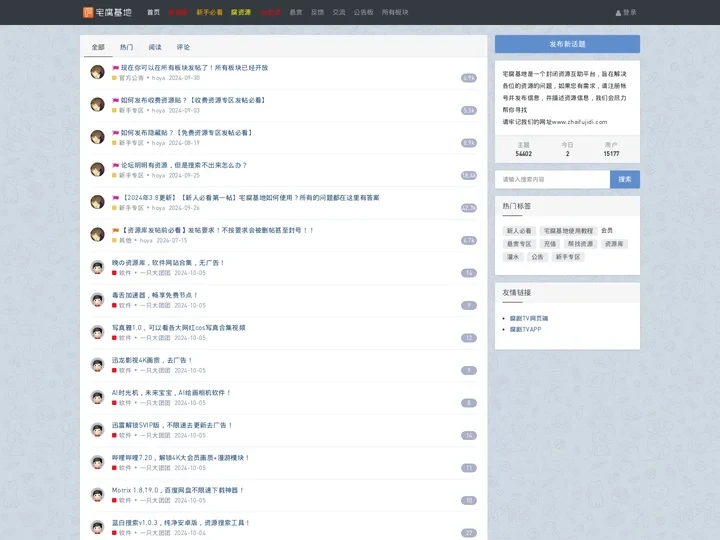Open the 新手专区 hot tag
This screenshot has height=540, width=720.
click(568, 257)
